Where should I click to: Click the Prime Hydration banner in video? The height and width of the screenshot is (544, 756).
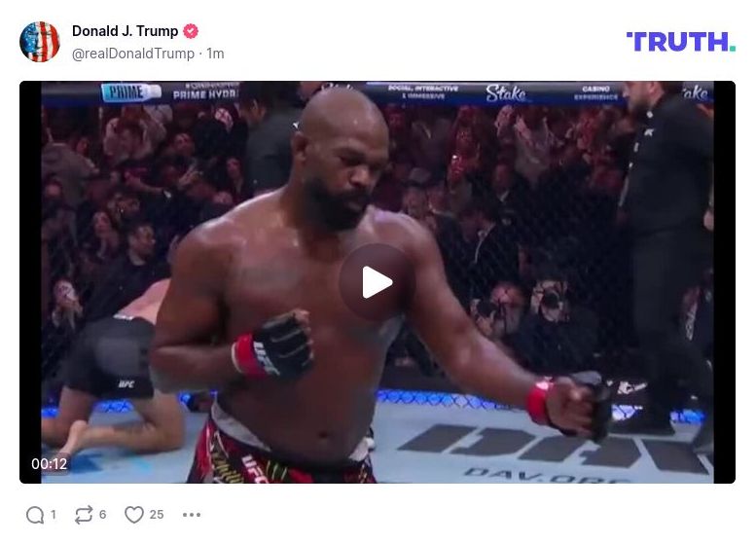[169, 92]
